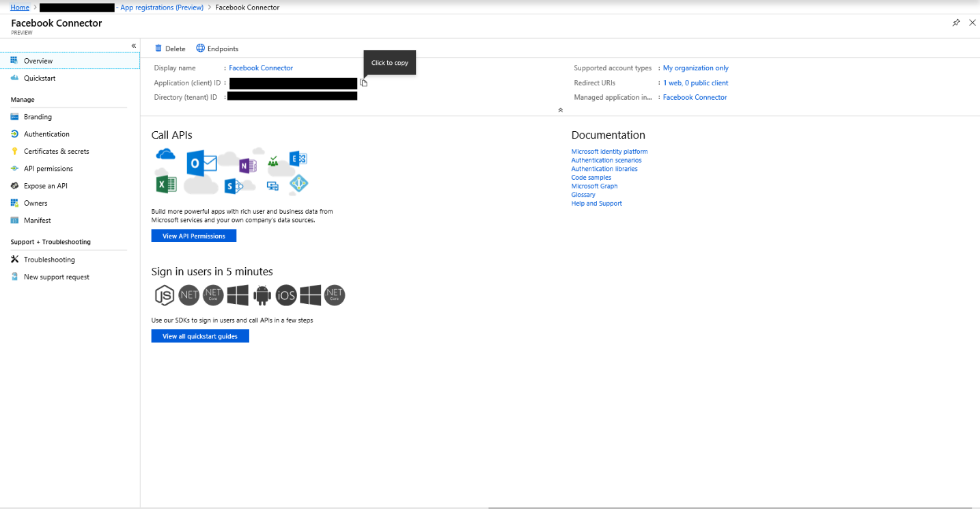Navigate to Home via the breadcrumb
The height and width of the screenshot is (509, 980).
[x=20, y=7]
